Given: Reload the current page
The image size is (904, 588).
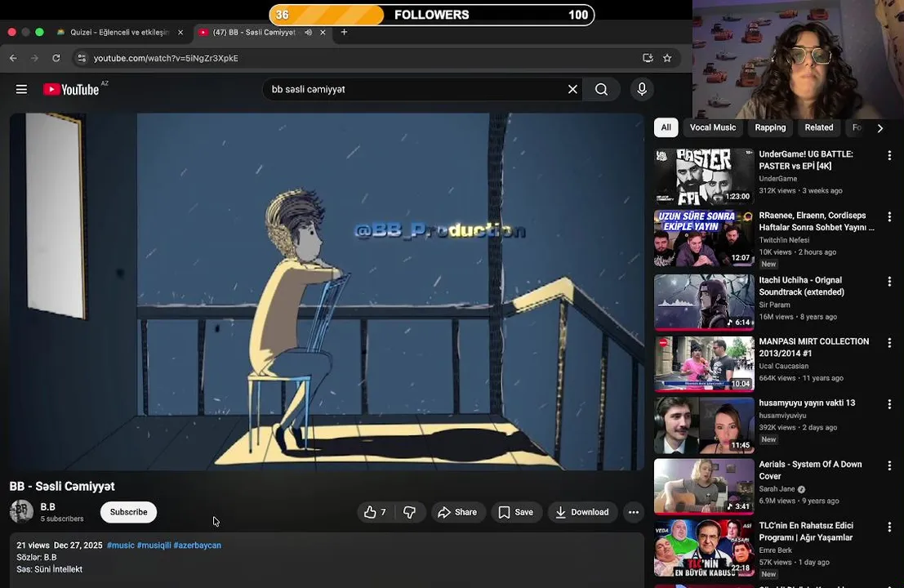Looking at the screenshot, I should tap(56, 58).
